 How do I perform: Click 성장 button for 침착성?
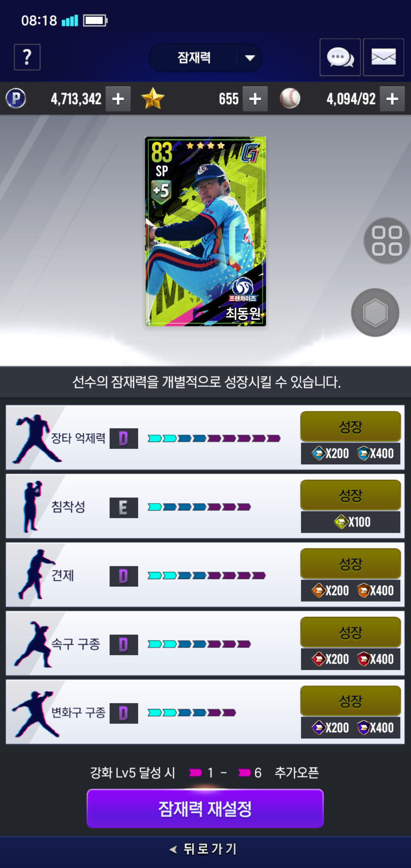(x=350, y=495)
